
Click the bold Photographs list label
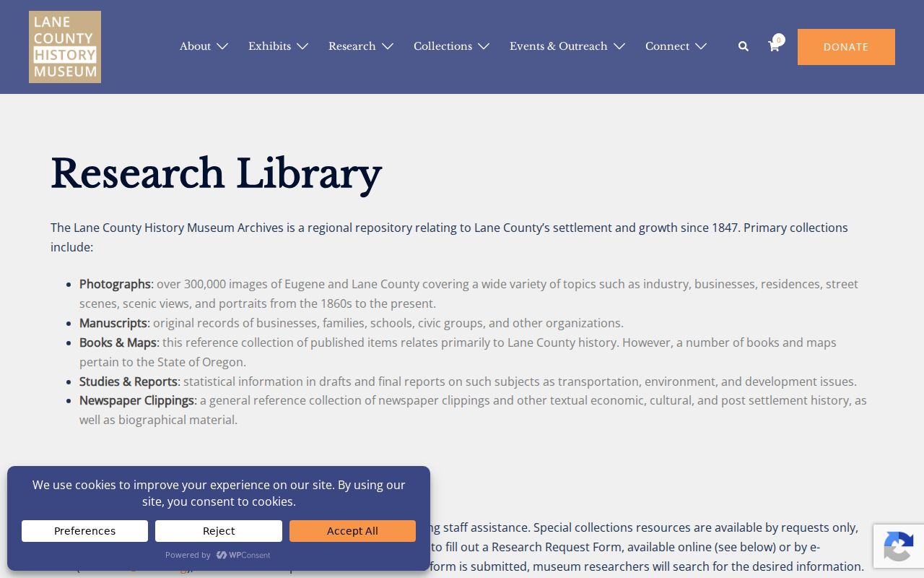pyautogui.click(x=115, y=284)
